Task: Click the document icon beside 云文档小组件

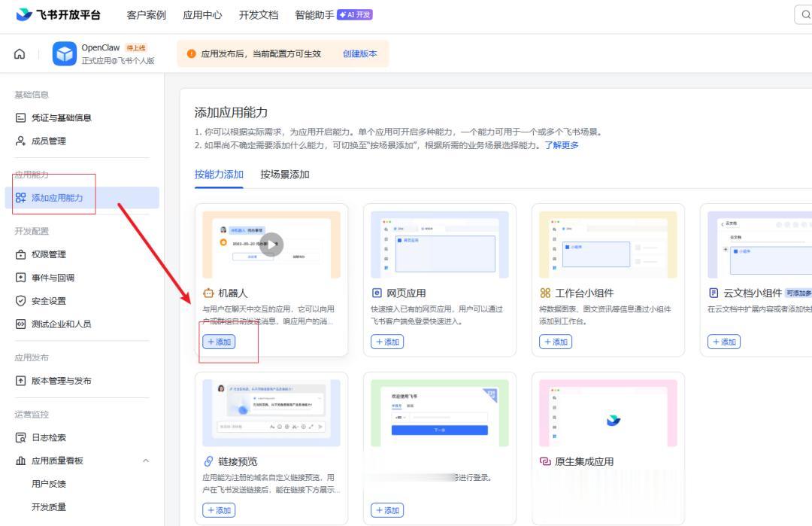Action: (x=713, y=293)
